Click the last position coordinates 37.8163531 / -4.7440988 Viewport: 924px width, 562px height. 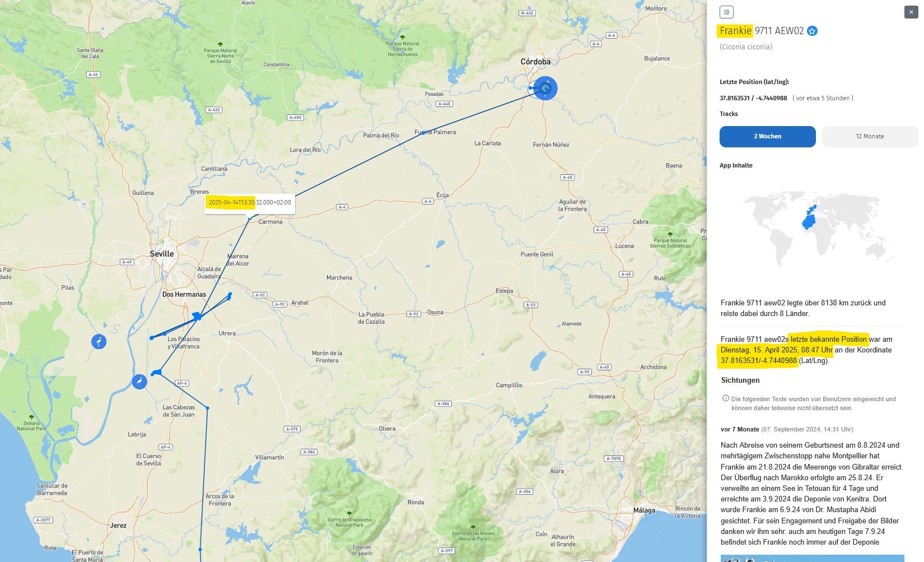(753, 98)
